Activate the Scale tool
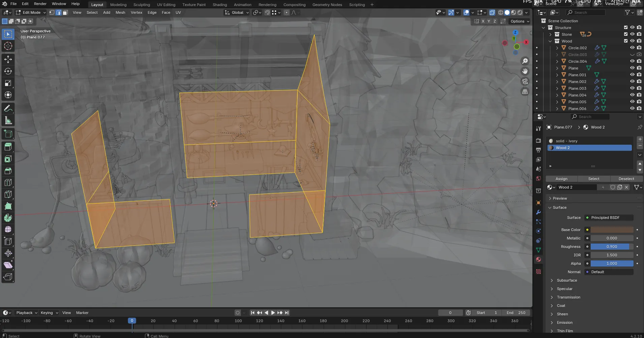 coord(8,83)
